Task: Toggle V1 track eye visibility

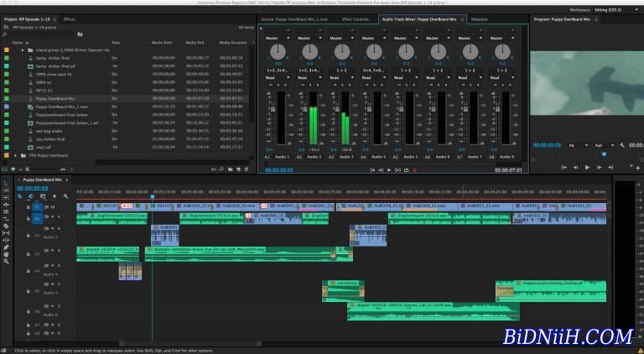Action: 53,207
